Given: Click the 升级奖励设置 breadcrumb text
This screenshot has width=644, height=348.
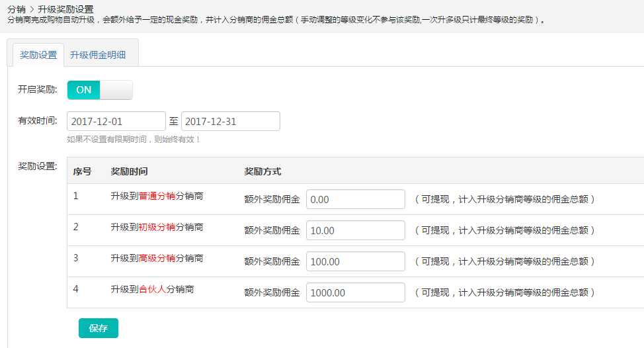Looking at the screenshot, I should tap(65, 9).
